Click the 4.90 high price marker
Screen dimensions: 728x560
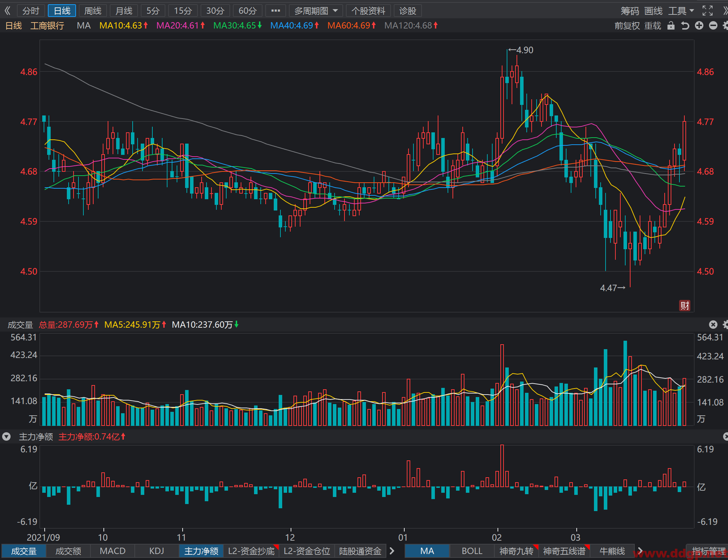point(521,50)
